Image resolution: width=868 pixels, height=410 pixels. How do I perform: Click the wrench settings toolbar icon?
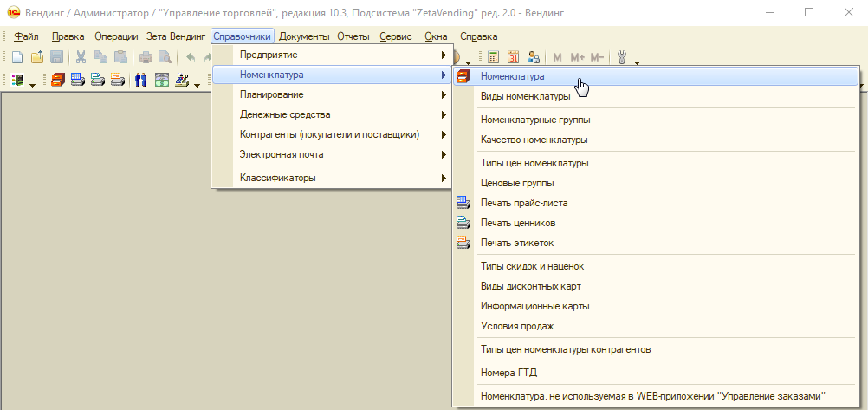pos(622,57)
